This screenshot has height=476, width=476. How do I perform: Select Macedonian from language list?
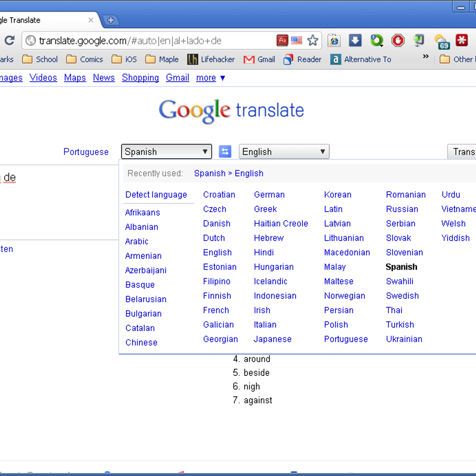pos(347,252)
